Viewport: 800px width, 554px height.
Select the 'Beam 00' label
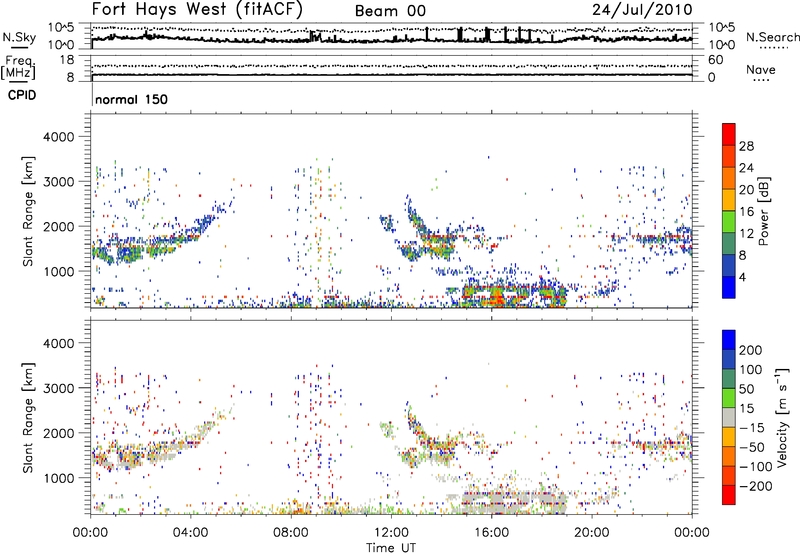pos(390,11)
